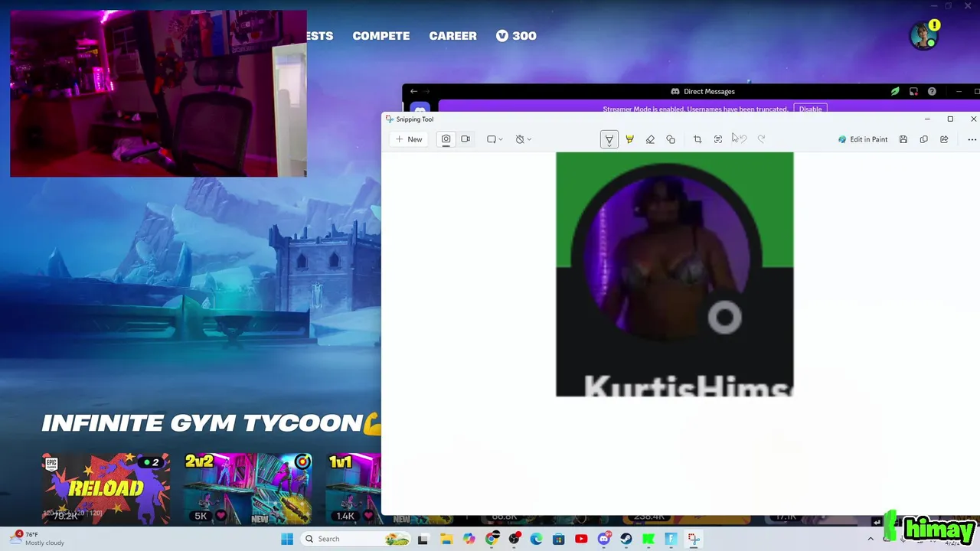Launch Google Chrome from the taskbar

[492, 539]
